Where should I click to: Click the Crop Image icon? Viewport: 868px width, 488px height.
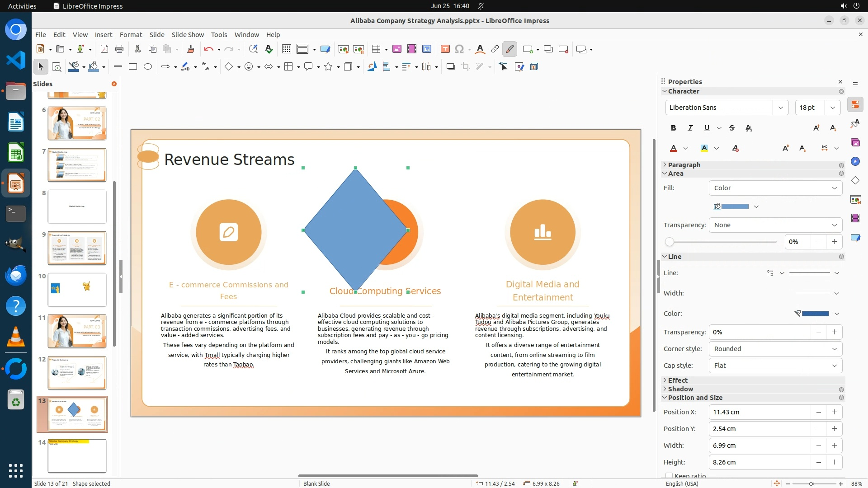465,67
